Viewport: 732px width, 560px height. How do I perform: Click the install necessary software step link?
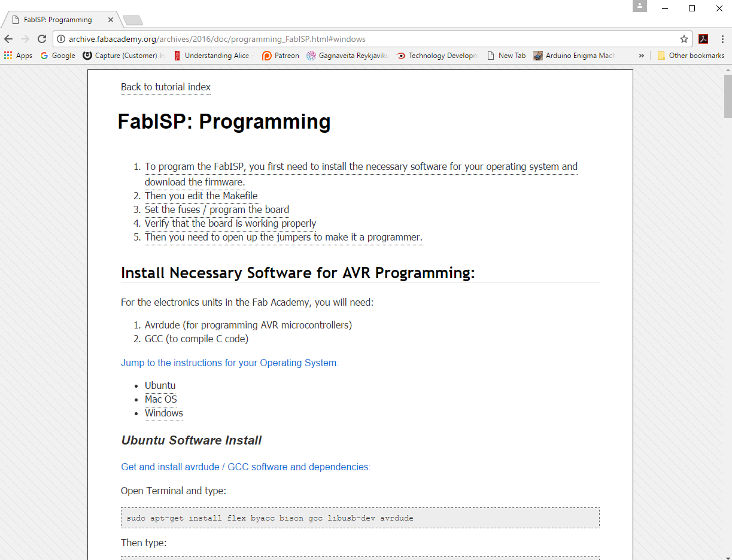pyautogui.click(x=361, y=174)
